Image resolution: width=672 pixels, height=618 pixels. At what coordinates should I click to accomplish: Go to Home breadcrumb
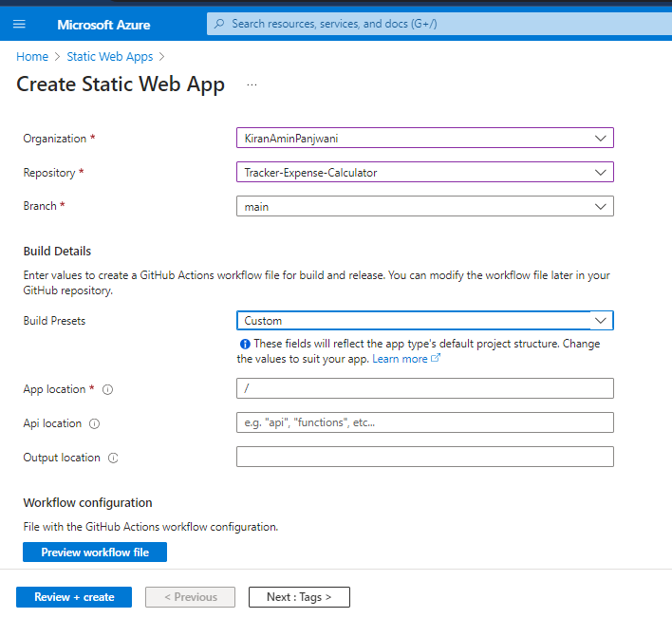[x=32, y=57]
